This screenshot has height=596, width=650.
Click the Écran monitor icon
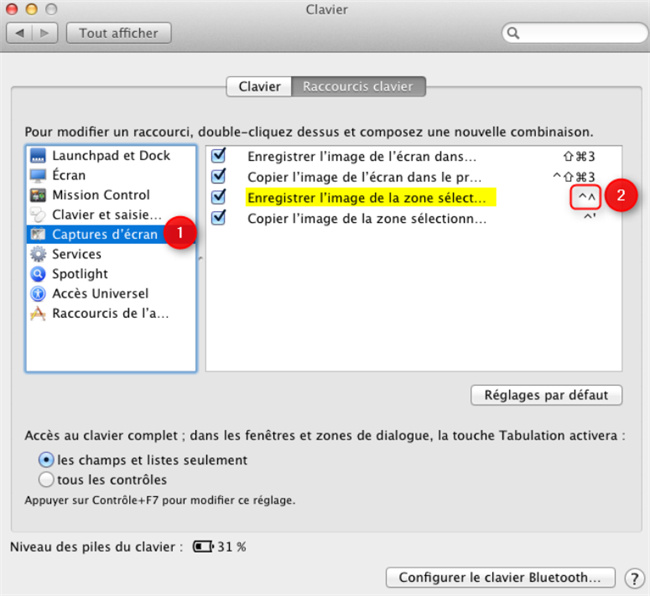[38, 175]
